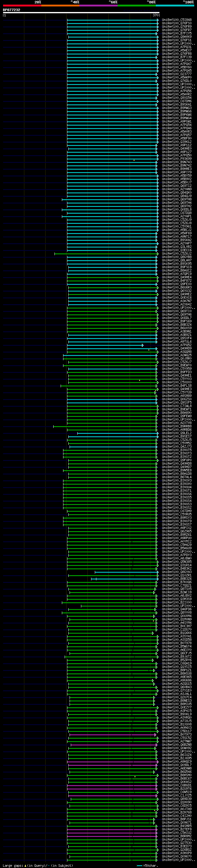
Task: Select the BP077232 query label
Action: click(x=11, y=10)
